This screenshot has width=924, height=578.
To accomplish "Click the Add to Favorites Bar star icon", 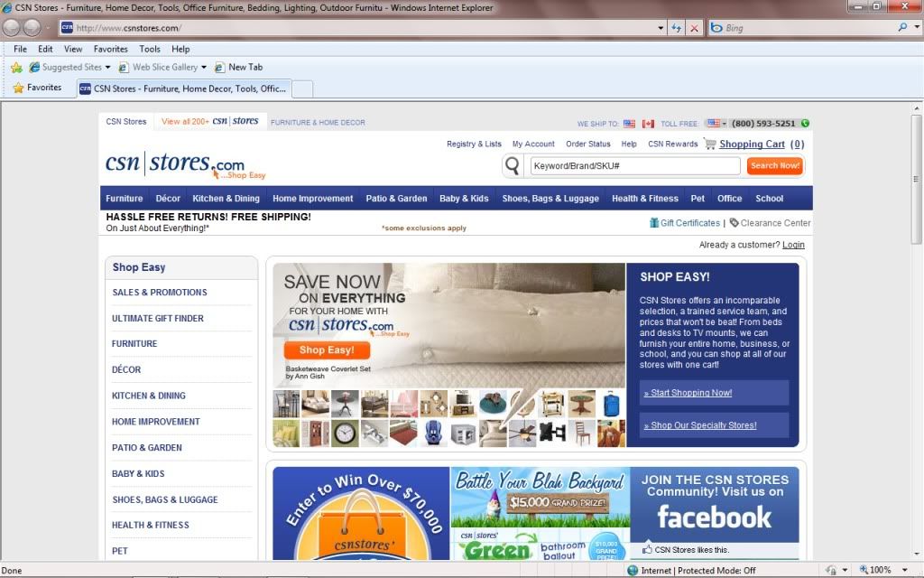I will [16, 68].
